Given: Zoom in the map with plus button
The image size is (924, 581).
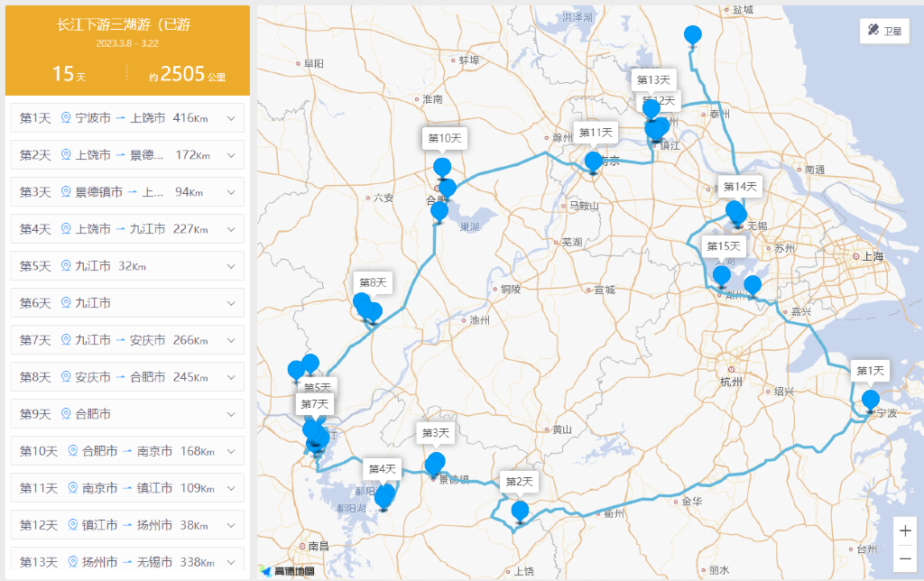Looking at the screenshot, I should (x=905, y=531).
